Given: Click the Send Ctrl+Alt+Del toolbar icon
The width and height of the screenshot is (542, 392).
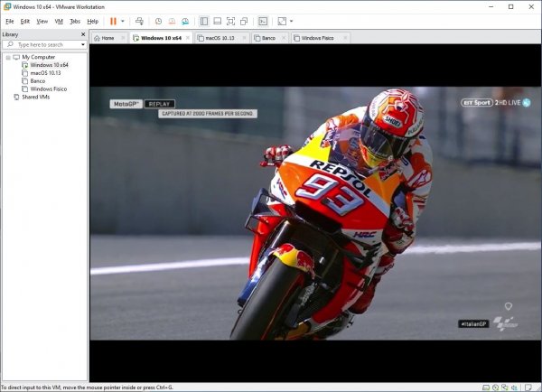Looking at the screenshot, I should [139, 22].
